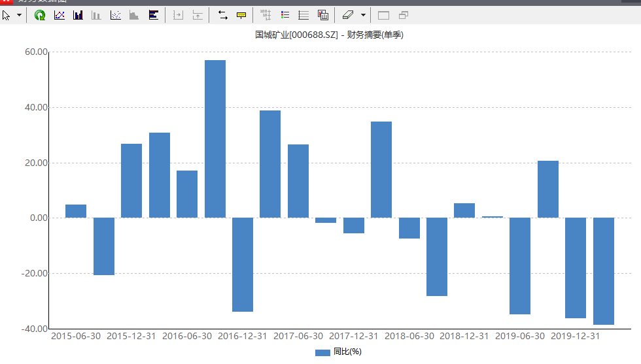
Task: Switch to blue bar chart type
Action: coord(78,16)
